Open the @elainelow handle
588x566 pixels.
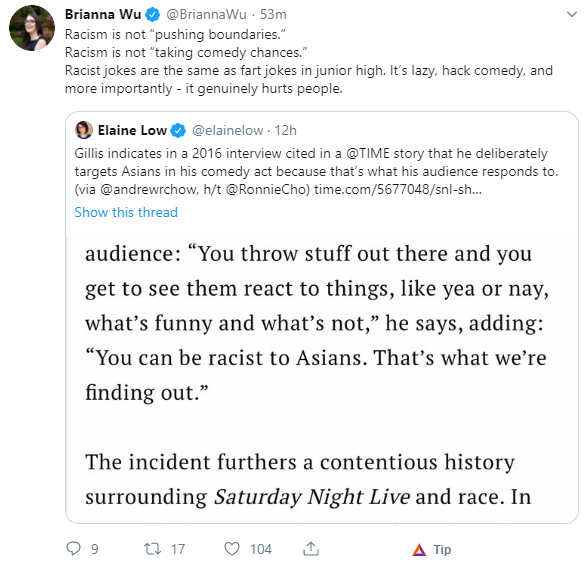tap(228, 130)
